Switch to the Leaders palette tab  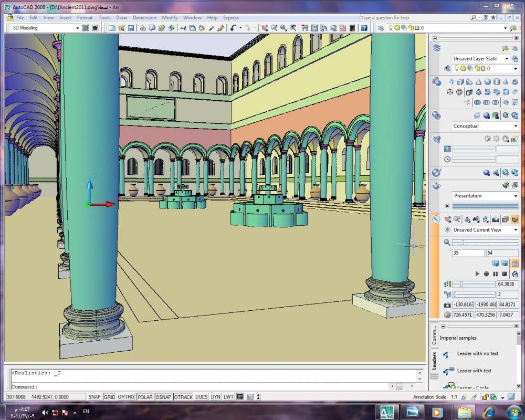point(434,362)
